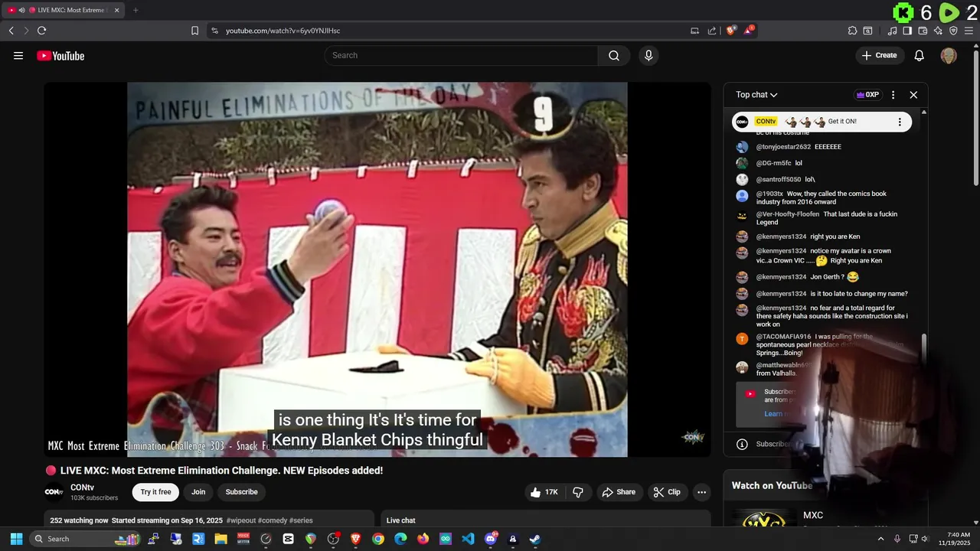
Task: Dislike the video with thumbs down
Action: click(578, 492)
